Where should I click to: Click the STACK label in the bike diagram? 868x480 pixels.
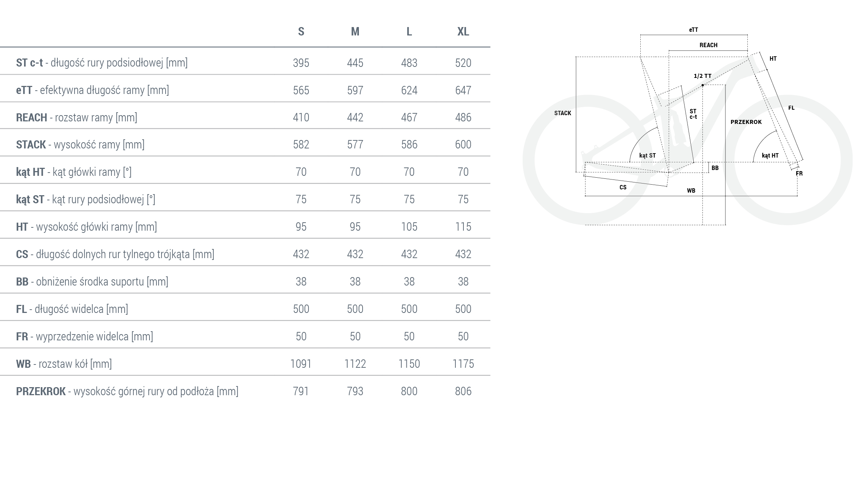pyautogui.click(x=562, y=113)
